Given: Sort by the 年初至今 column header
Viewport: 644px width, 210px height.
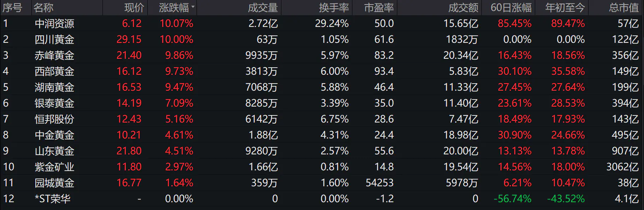Looking at the screenshot, I should tap(565, 7).
